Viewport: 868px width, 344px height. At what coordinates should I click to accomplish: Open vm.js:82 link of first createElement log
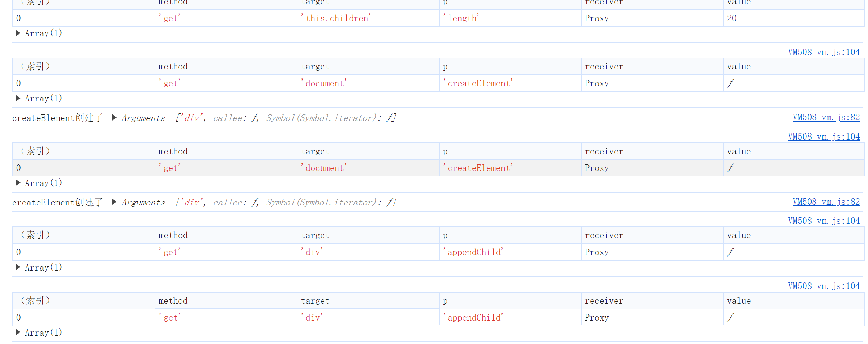pyautogui.click(x=826, y=117)
